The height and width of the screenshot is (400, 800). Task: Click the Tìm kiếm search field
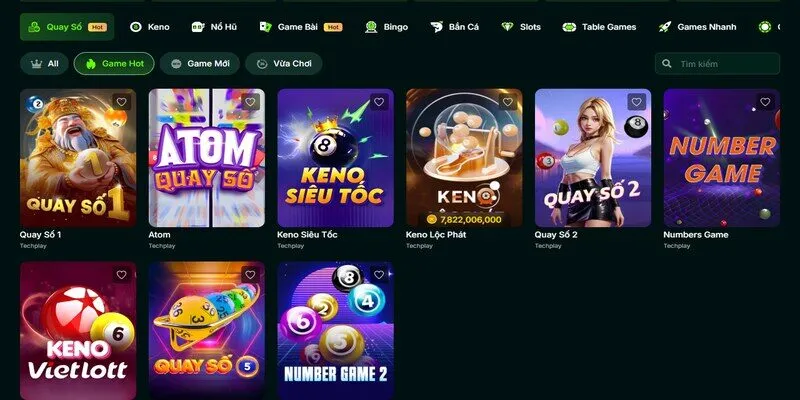[717, 64]
